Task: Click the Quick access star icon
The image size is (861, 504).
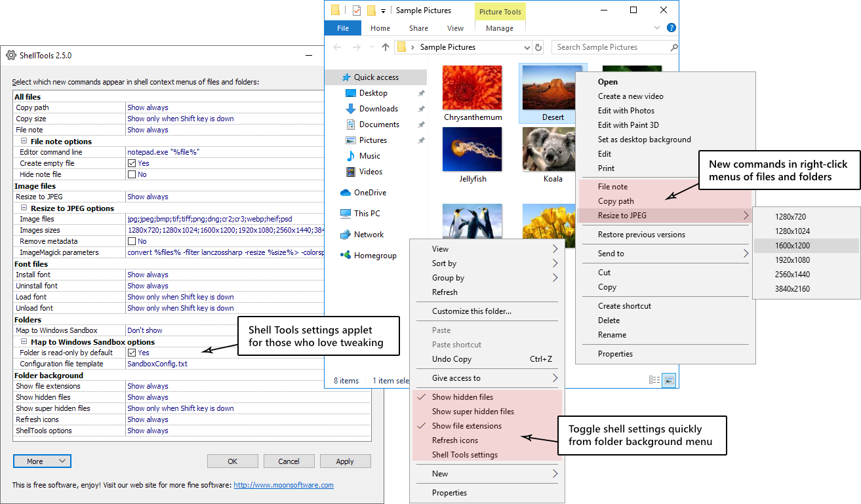Action: [346, 77]
